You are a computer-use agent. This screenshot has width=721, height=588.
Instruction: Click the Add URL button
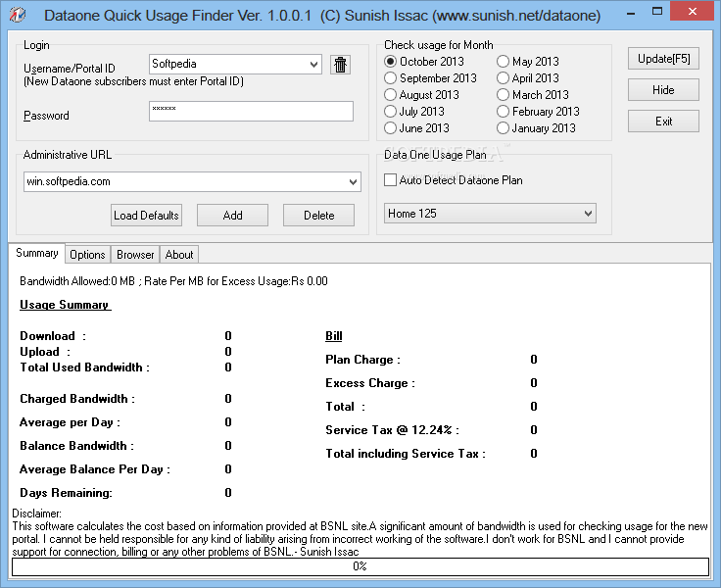[233, 216]
